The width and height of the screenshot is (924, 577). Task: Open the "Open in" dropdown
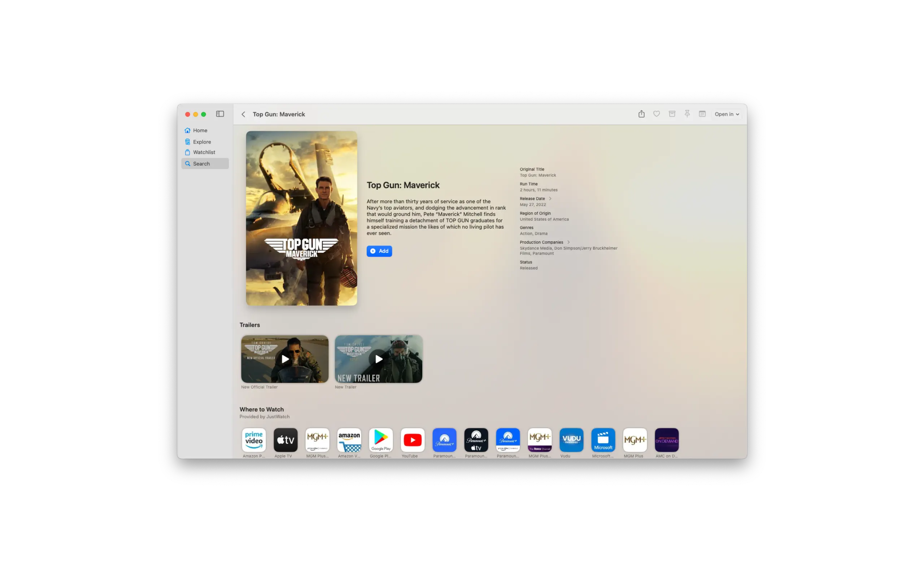(727, 114)
